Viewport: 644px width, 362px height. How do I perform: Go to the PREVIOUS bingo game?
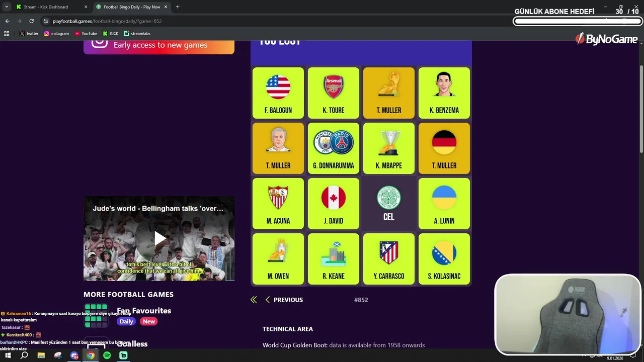pos(284,300)
